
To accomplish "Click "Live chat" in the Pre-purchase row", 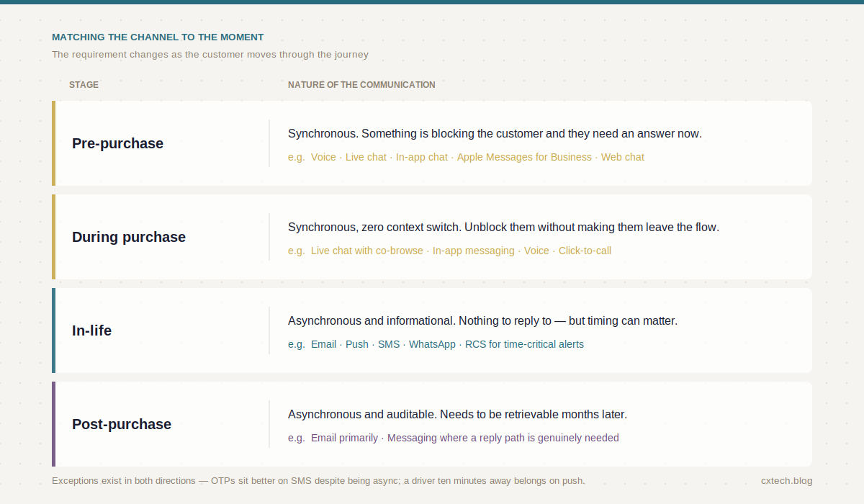I will [x=366, y=157].
